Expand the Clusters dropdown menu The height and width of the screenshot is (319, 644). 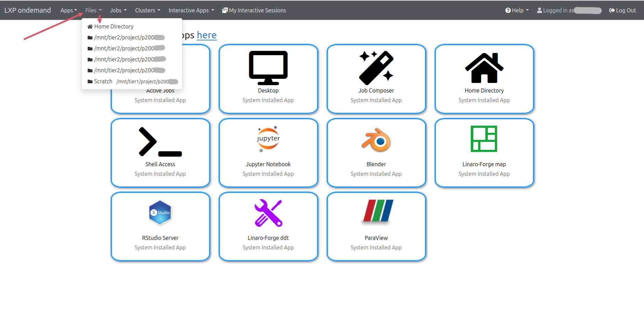click(147, 10)
